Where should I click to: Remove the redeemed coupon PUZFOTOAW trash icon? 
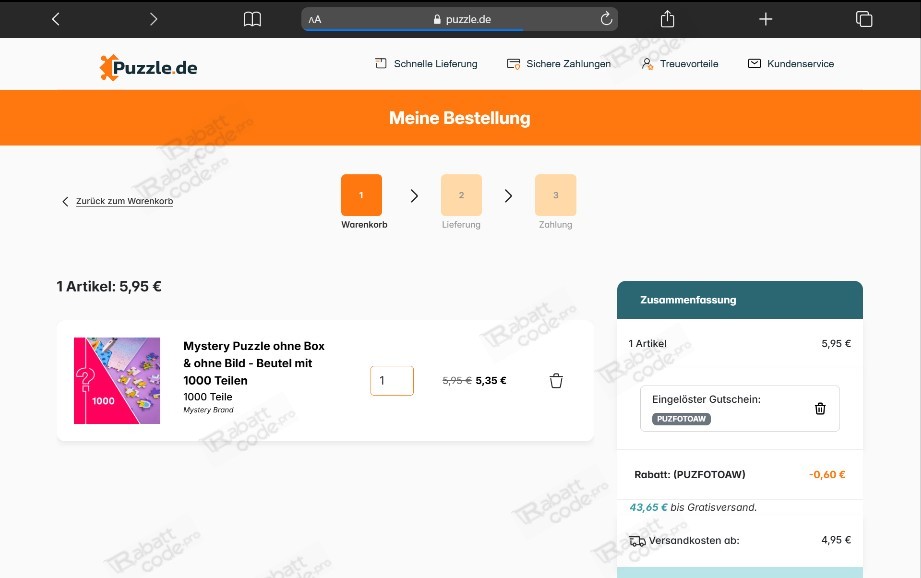[x=821, y=408]
